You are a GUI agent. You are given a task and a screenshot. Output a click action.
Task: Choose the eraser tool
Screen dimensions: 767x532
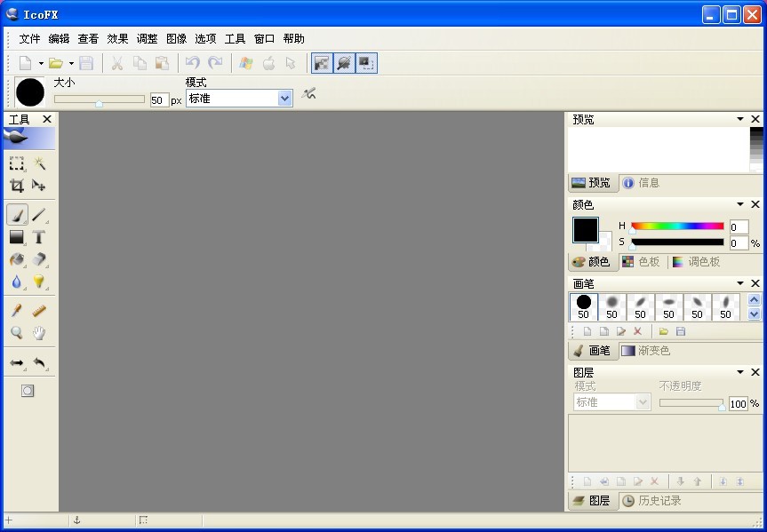[x=39, y=259]
